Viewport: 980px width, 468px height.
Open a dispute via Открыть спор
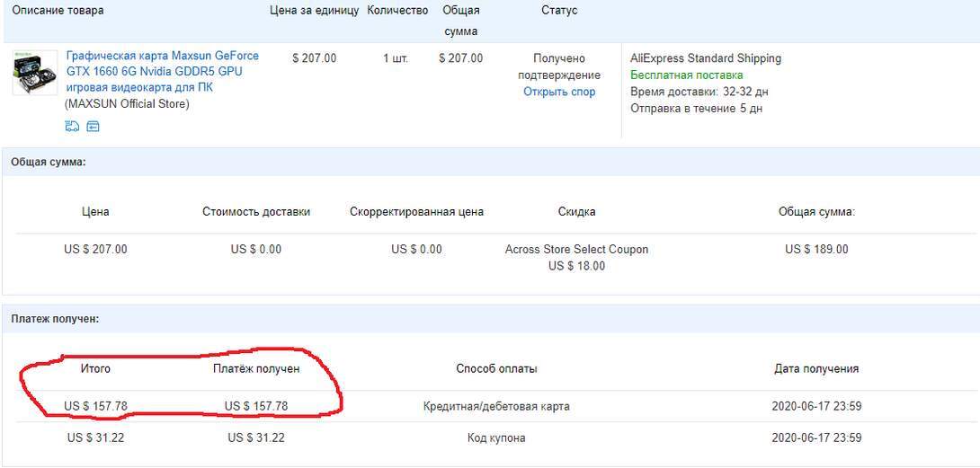[x=559, y=92]
